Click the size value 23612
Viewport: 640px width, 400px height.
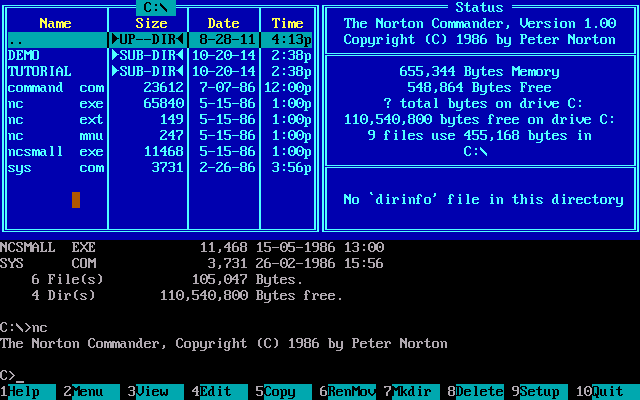tap(164, 87)
